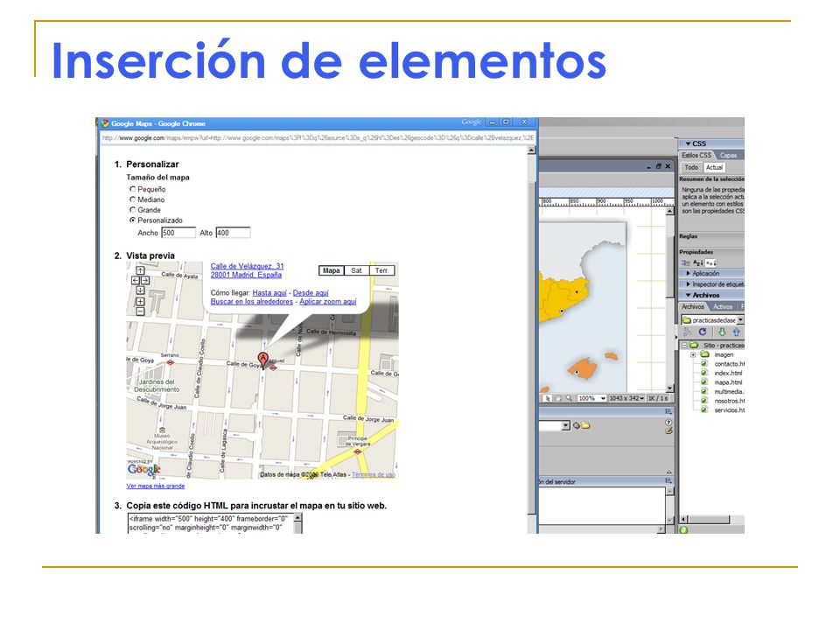Show list view (Az) in CSS Propiedades
Viewport: 840px width, 630px height.
(698, 262)
